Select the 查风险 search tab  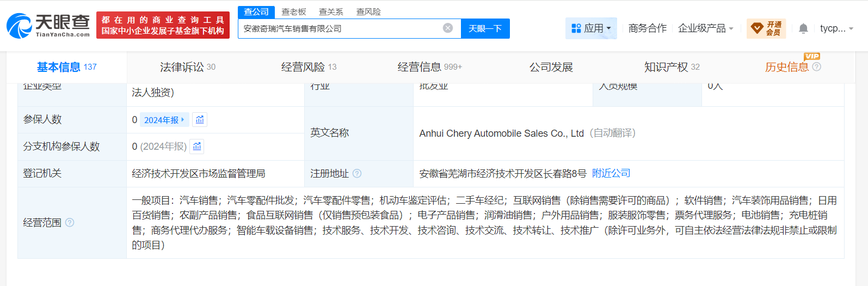[368, 11]
